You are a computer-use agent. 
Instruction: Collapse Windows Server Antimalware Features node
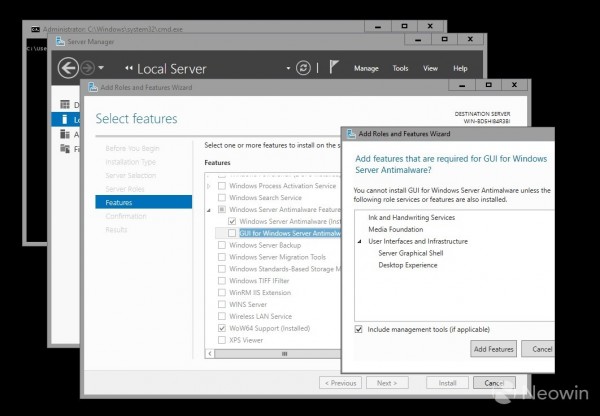[209, 209]
